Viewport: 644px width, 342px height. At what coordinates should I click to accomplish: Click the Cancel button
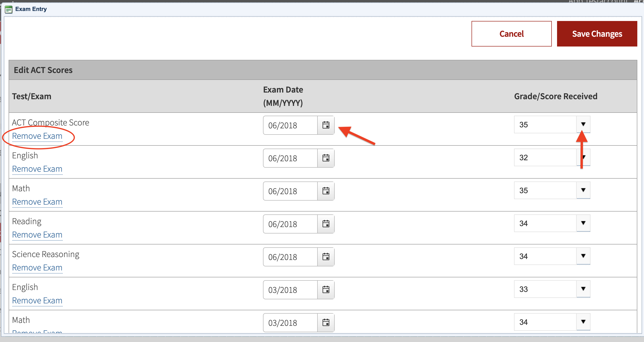click(x=511, y=34)
